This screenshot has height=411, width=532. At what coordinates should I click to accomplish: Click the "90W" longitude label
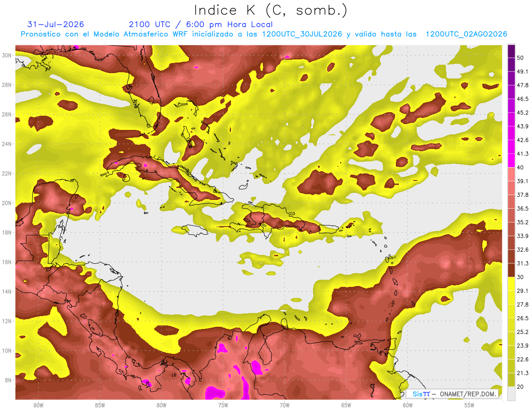[x=38, y=406]
